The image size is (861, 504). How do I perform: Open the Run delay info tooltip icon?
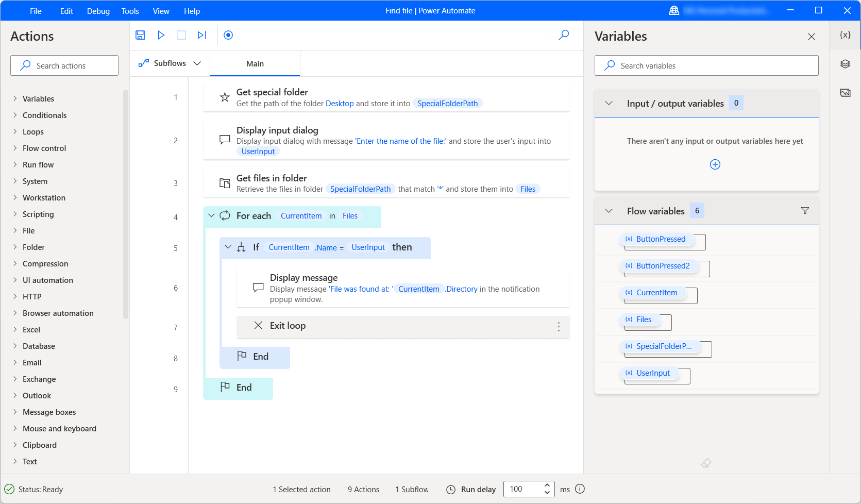point(580,489)
